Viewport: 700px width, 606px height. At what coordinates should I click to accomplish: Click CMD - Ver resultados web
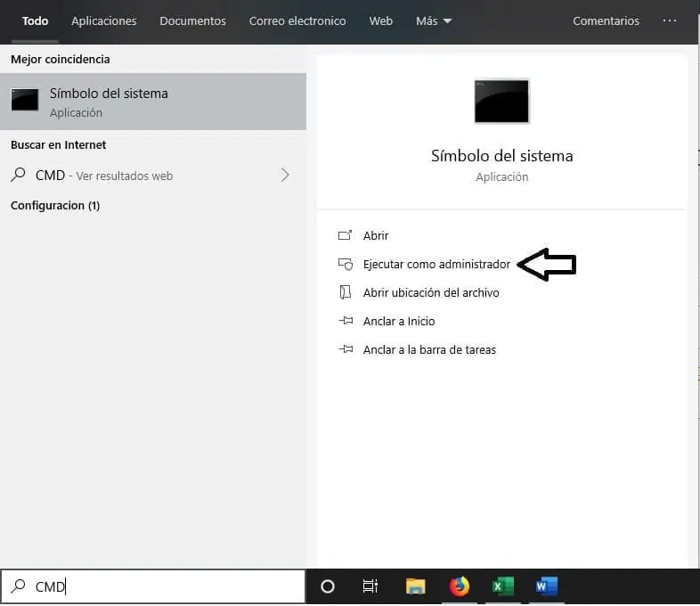(104, 176)
